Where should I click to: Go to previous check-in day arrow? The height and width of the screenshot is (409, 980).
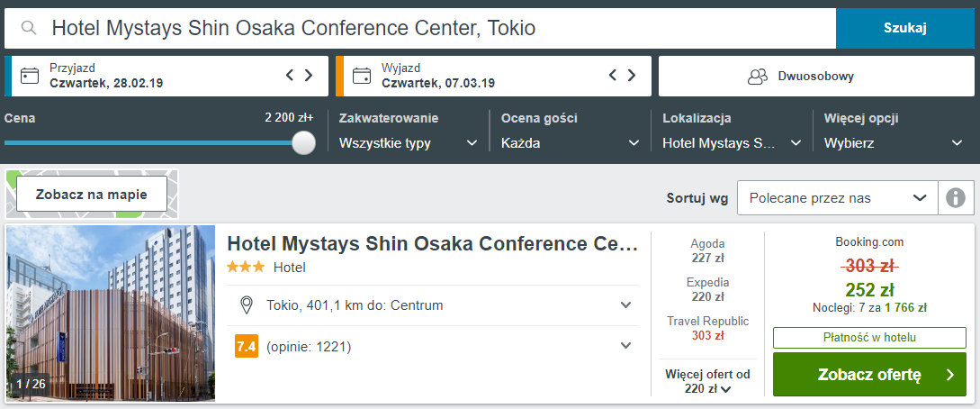click(290, 75)
